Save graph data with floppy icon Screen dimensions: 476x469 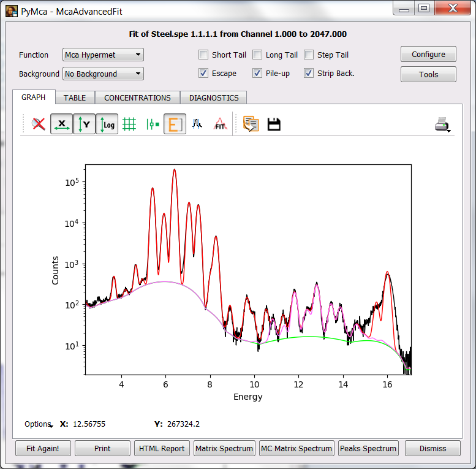coord(274,124)
